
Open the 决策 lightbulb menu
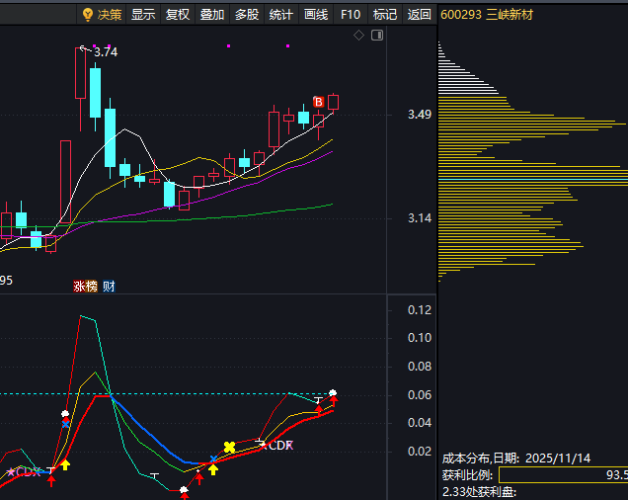[x=103, y=14]
